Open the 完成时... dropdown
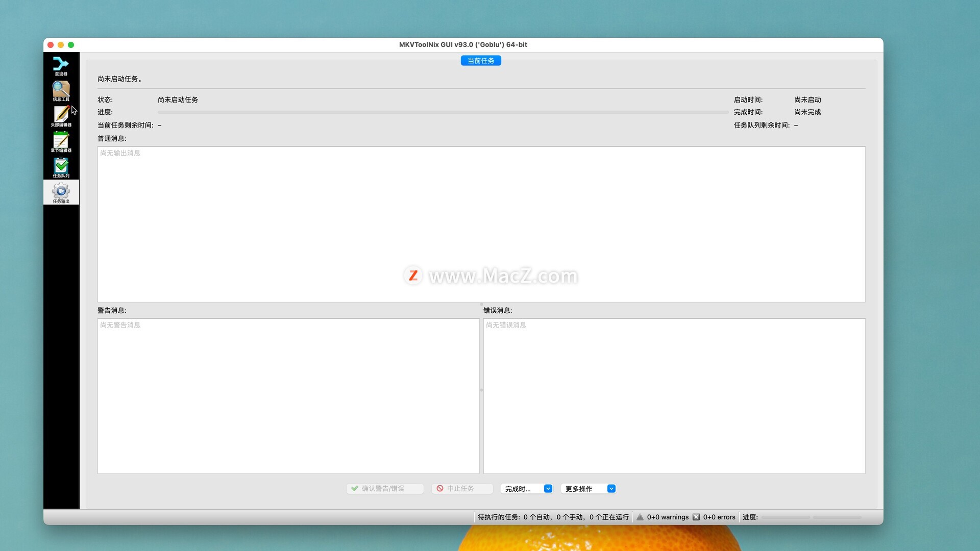 (x=527, y=488)
